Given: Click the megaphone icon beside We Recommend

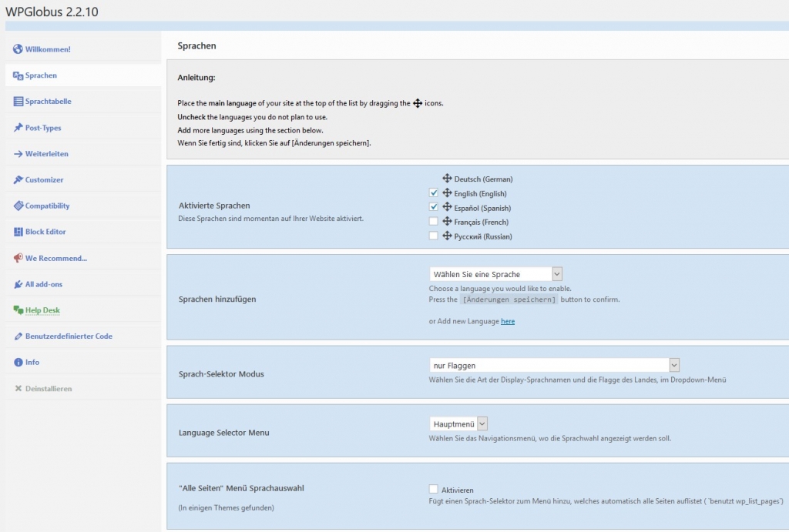Looking at the screenshot, I should [18, 258].
